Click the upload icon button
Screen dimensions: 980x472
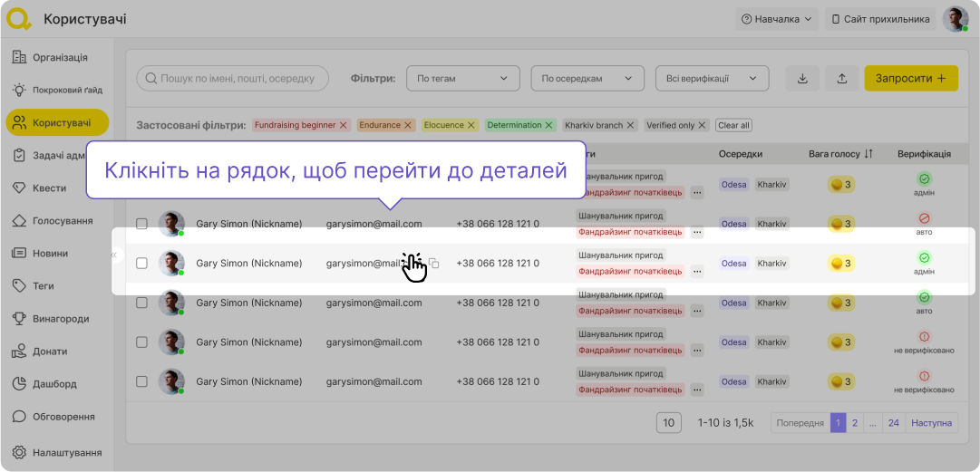click(x=842, y=79)
